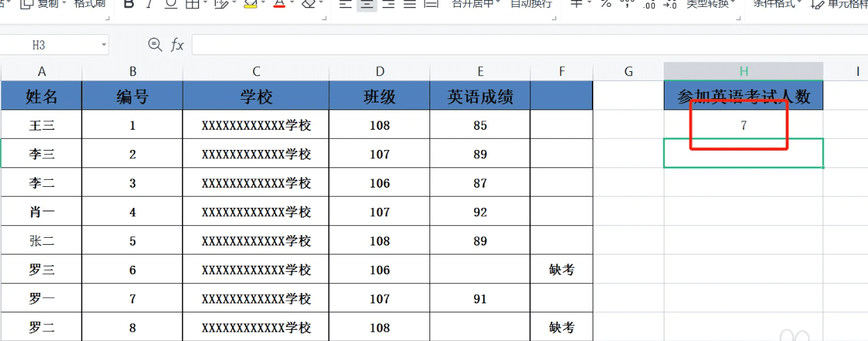Select the school cell in 李三's row
868x341 pixels.
[x=256, y=154]
